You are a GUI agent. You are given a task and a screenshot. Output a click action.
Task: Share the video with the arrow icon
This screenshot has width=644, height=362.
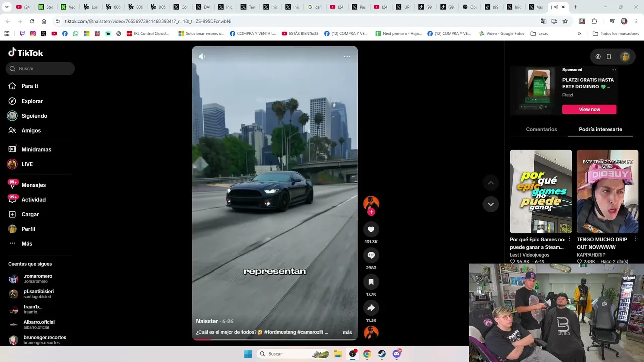pos(371,308)
